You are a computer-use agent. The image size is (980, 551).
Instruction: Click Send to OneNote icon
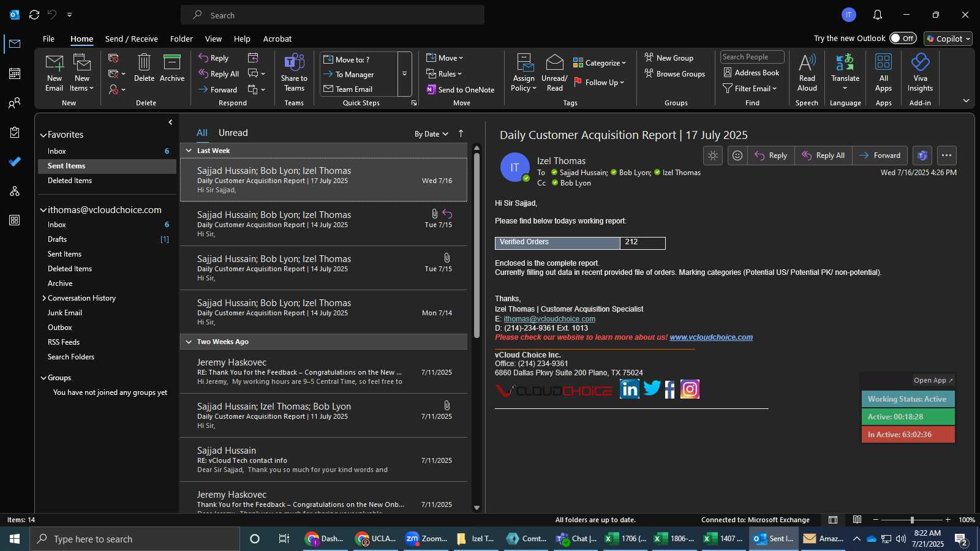[431, 90]
